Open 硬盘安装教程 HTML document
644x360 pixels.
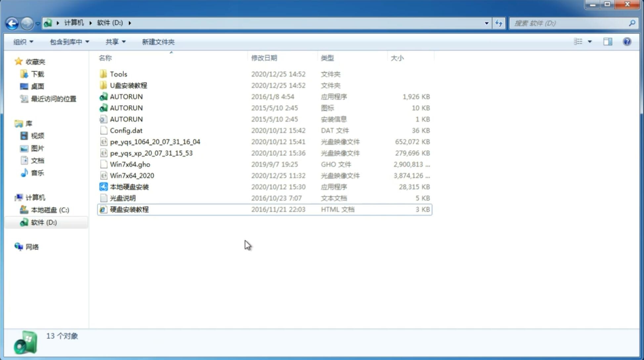pos(129,209)
